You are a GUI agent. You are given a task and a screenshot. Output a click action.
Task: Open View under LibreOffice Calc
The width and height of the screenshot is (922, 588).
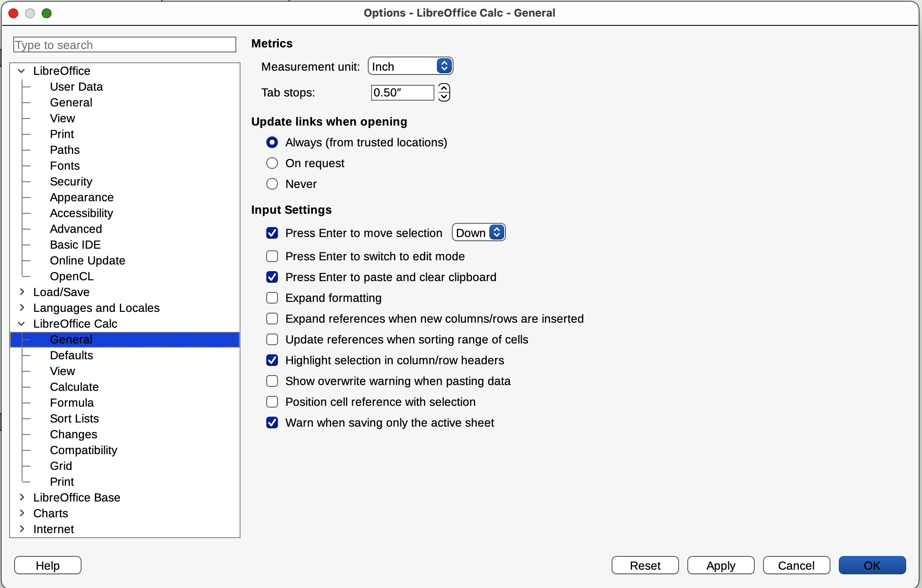(62, 371)
